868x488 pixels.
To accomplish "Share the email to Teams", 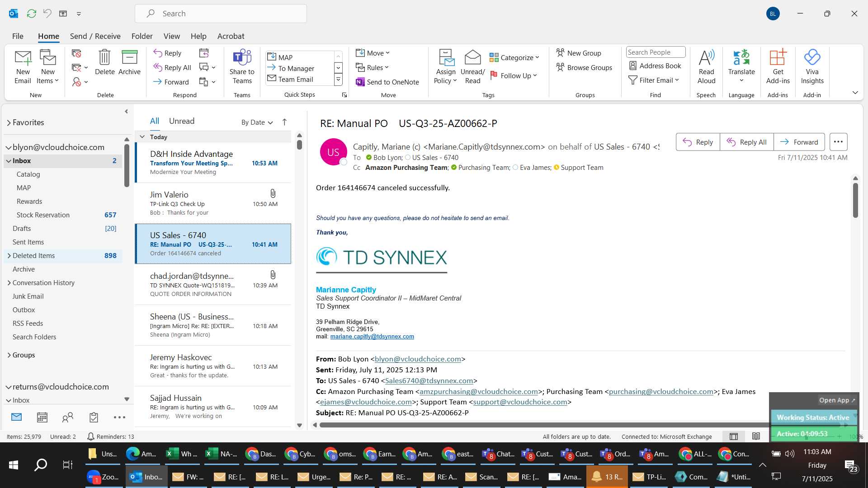I will 242,67.
